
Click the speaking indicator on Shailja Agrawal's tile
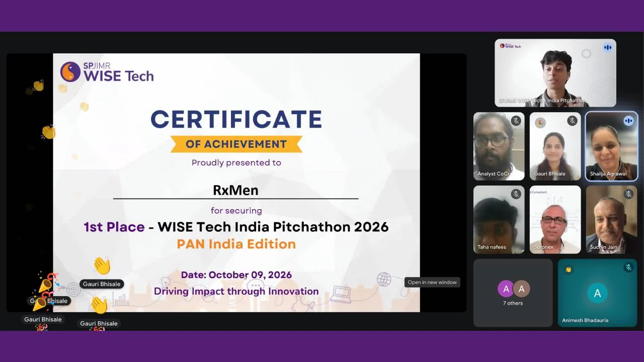[x=628, y=121]
